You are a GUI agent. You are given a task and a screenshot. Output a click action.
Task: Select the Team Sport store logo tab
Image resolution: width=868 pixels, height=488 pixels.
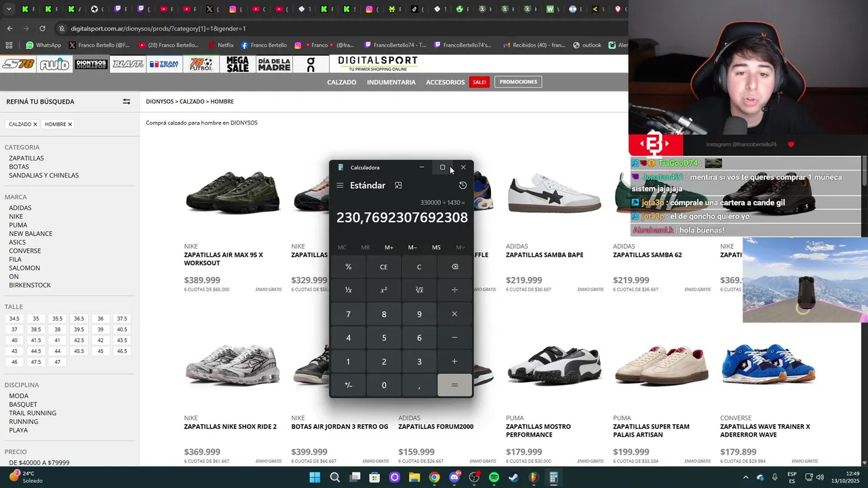coord(164,64)
